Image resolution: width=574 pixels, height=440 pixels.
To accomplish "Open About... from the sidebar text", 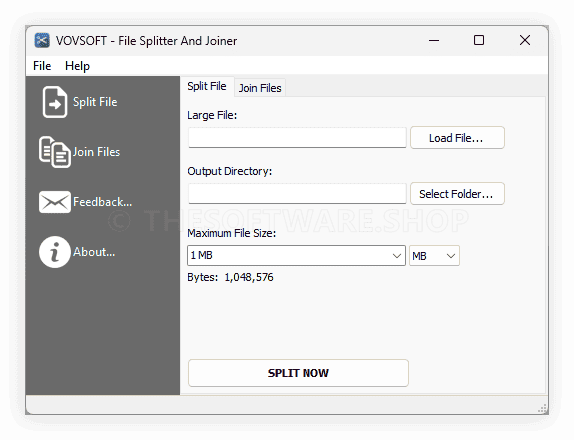I will (x=94, y=252).
